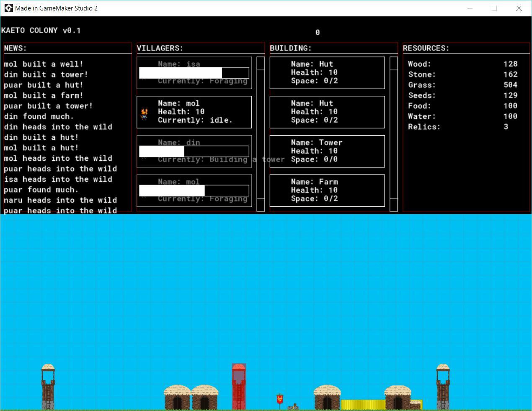Click the down box of the Villagers scrollbar
Image resolution: width=532 pixels, height=411 pixels.
[261, 205]
